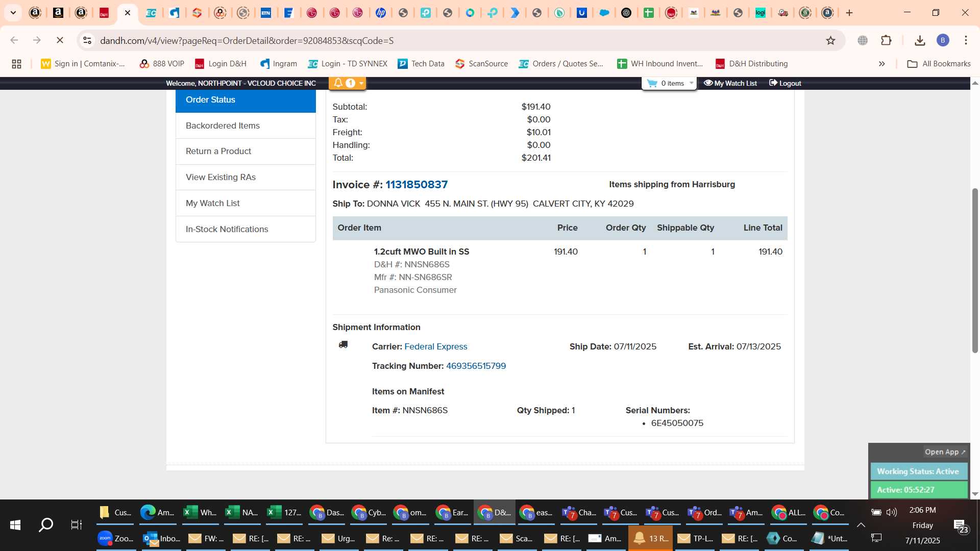The height and width of the screenshot is (551, 980).
Task: Open Tech Data bookmark
Action: (x=421, y=64)
